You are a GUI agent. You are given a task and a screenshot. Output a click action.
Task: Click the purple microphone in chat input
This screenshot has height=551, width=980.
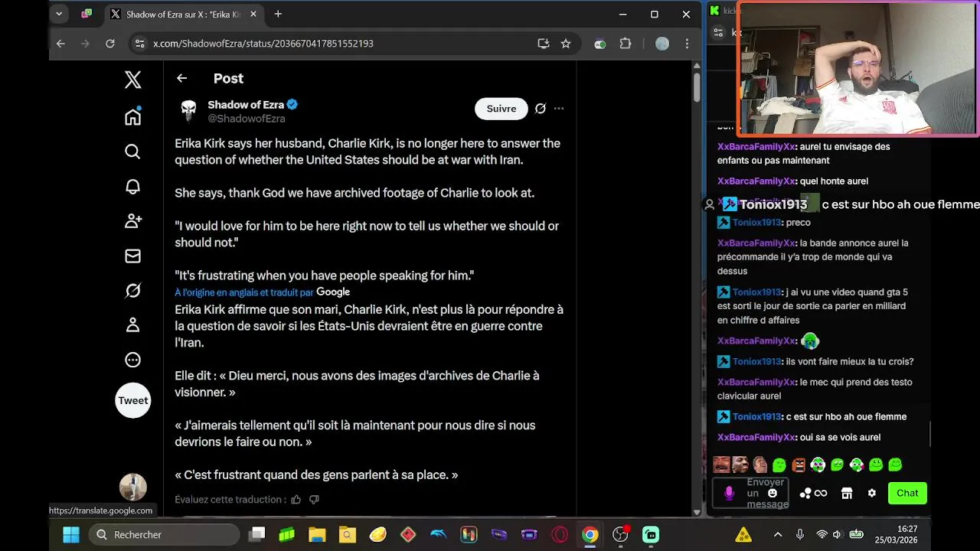coord(729,494)
